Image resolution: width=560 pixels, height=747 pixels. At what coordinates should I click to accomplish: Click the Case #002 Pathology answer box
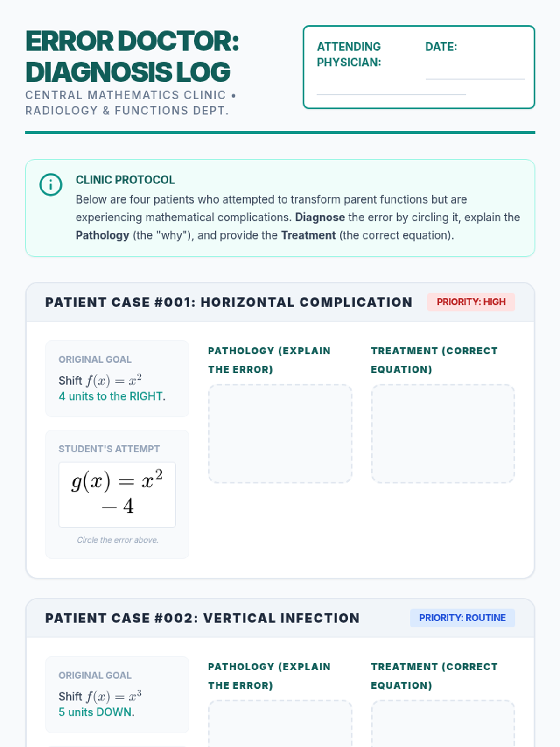click(280, 724)
